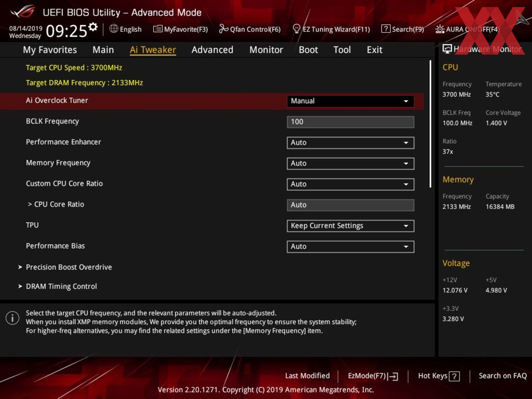Screen dimensions: 532x399
Task: Switch to Main tab
Action: point(103,50)
